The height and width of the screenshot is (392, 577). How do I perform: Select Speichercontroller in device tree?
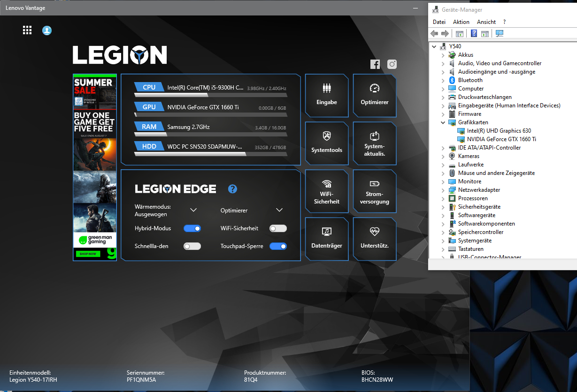481,232
